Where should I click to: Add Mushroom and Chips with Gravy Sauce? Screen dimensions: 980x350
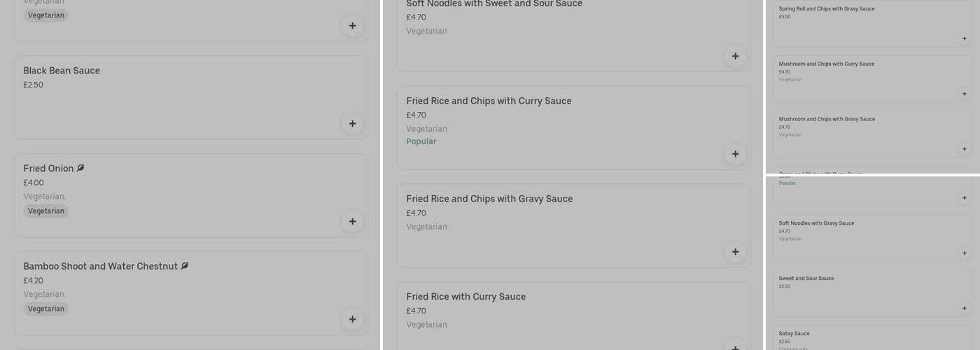click(964, 149)
